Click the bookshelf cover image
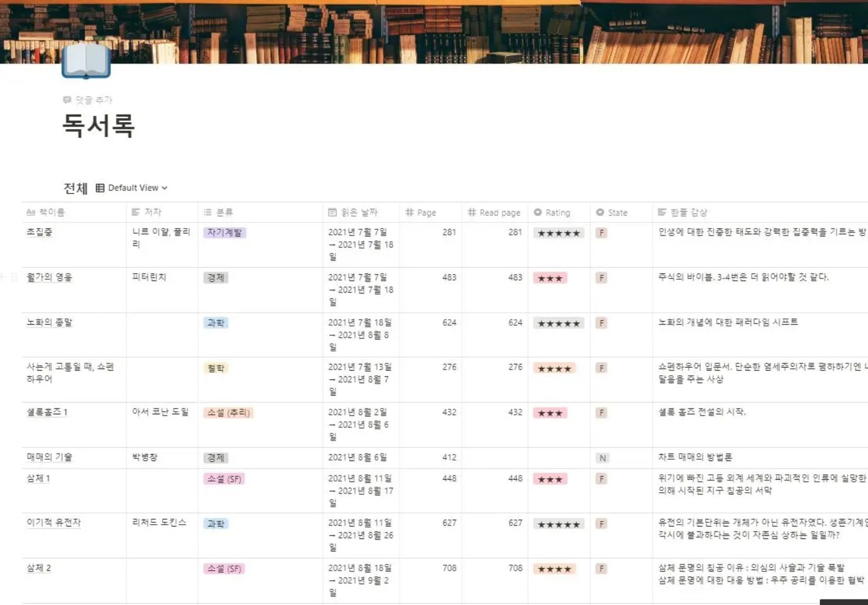The image size is (868, 605). 434,31
